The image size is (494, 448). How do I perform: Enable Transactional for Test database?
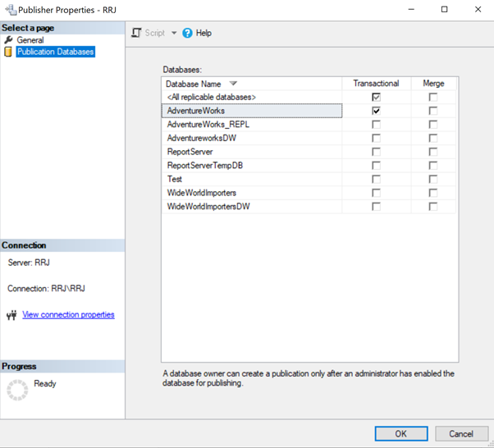(376, 179)
